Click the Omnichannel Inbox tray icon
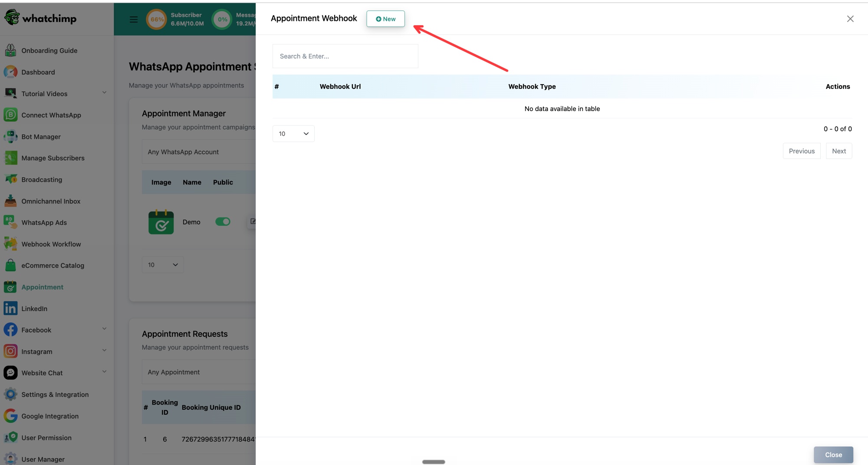868x465 pixels. coord(10,201)
